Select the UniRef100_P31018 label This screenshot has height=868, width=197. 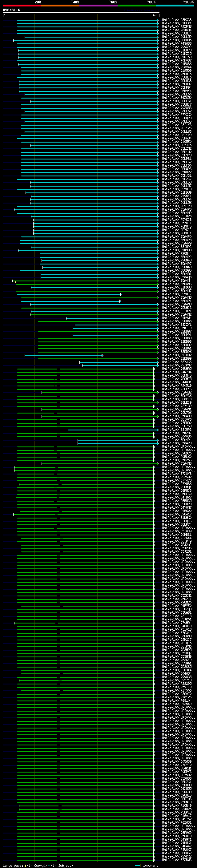176,629
